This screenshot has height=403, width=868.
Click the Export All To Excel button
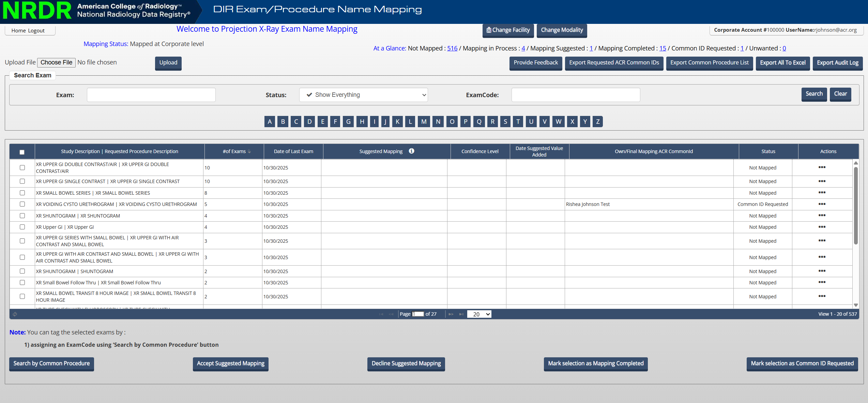tap(782, 63)
